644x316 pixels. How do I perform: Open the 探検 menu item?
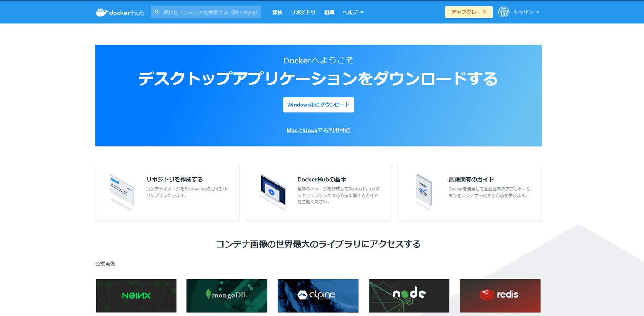coord(277,13)
